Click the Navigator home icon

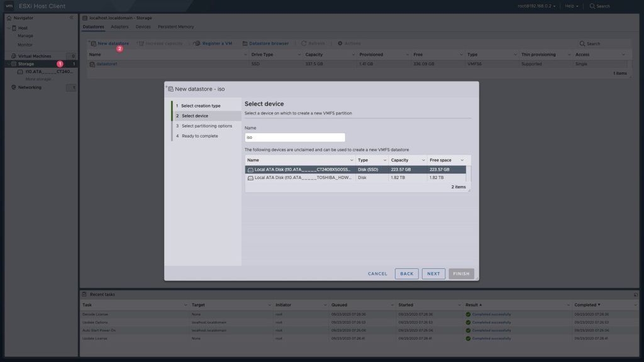[9, 18]
